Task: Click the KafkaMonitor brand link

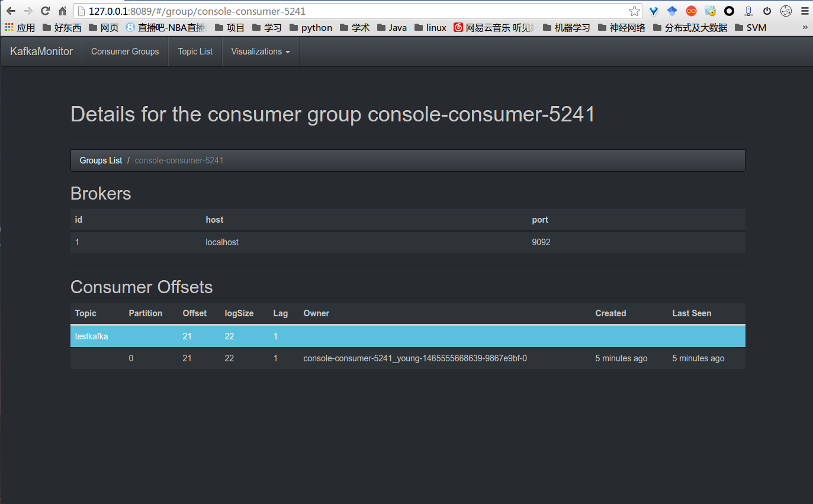Action: pyautogui.click(x=41, y=52)
